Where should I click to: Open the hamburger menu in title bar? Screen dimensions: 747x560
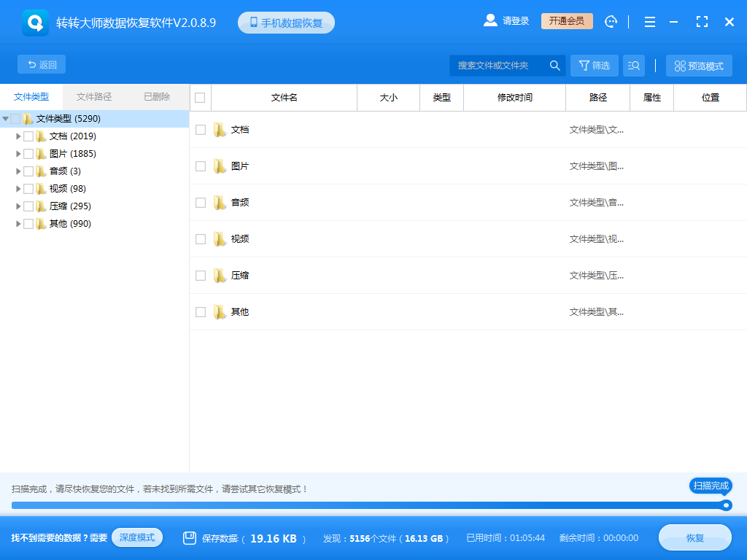(x=649, y=21)
